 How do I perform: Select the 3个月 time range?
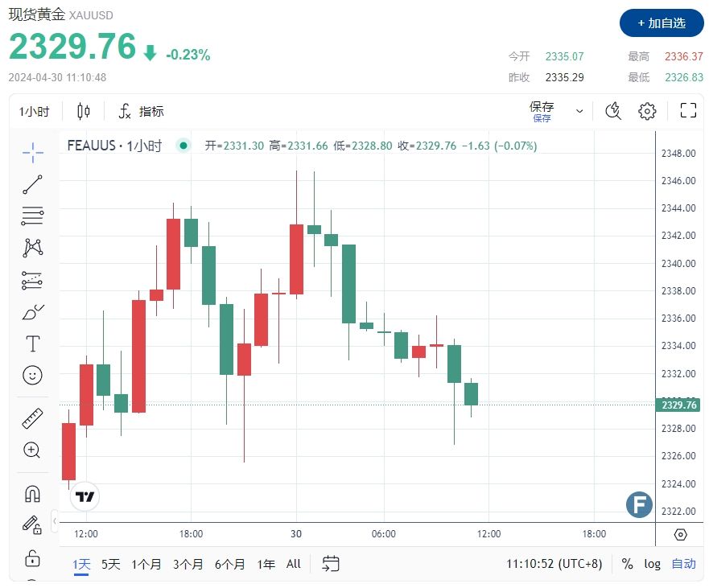188,564
